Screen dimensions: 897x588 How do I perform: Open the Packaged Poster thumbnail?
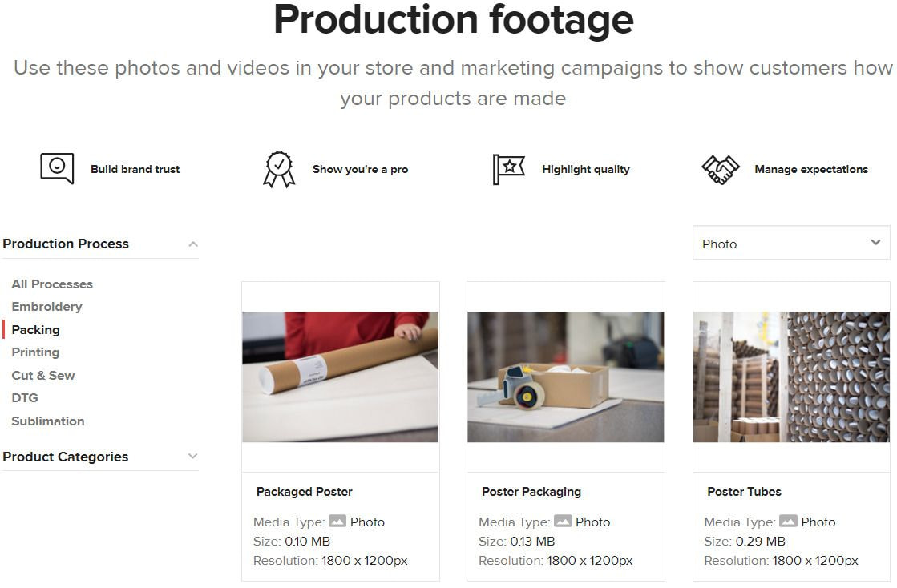point(341,377)
